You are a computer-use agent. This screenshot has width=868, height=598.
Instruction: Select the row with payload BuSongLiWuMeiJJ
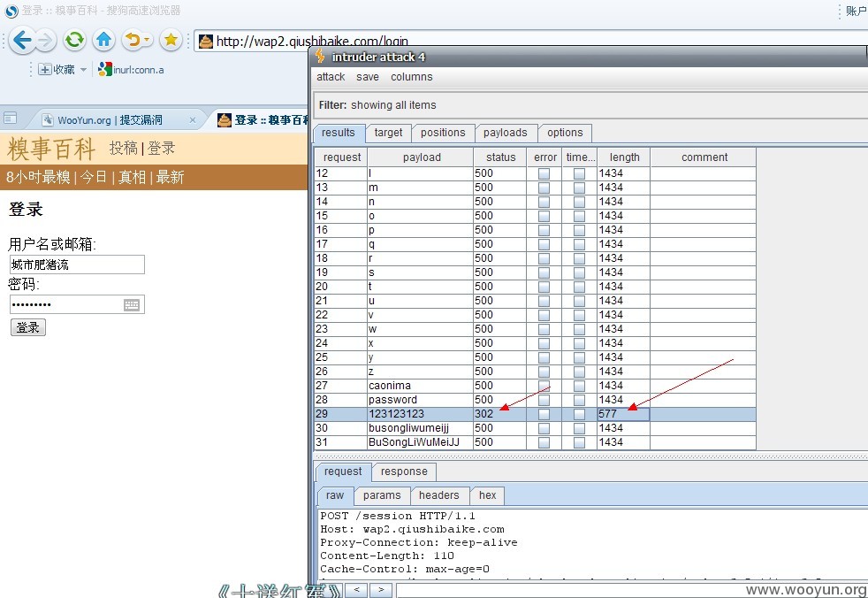pyautogui.click(x=536, y=442)
